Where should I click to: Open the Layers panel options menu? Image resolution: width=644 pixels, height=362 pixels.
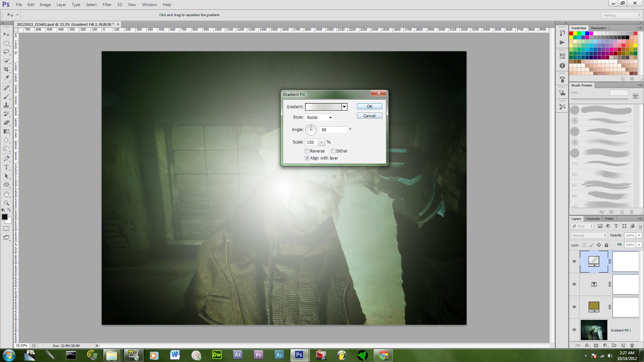tap(640, 219)
